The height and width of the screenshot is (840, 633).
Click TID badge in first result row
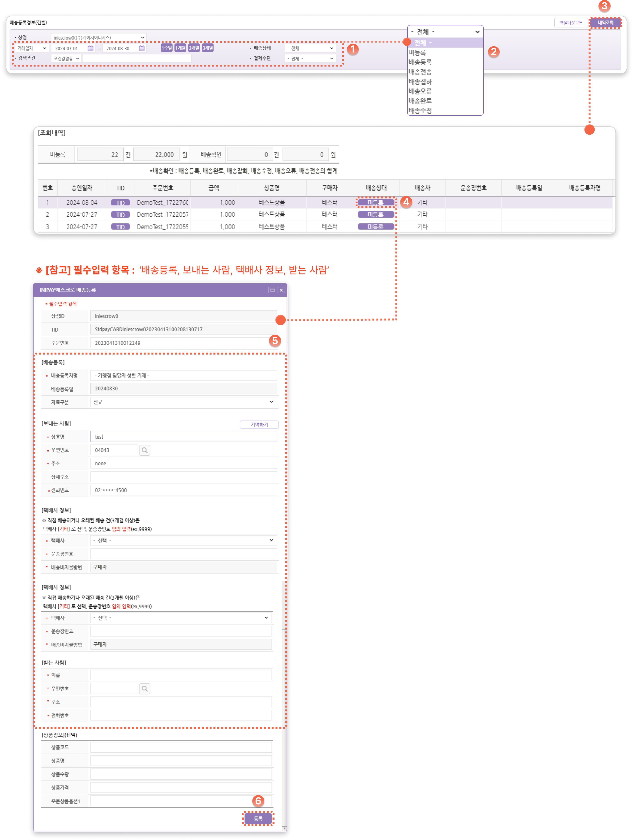click(120, 202)
